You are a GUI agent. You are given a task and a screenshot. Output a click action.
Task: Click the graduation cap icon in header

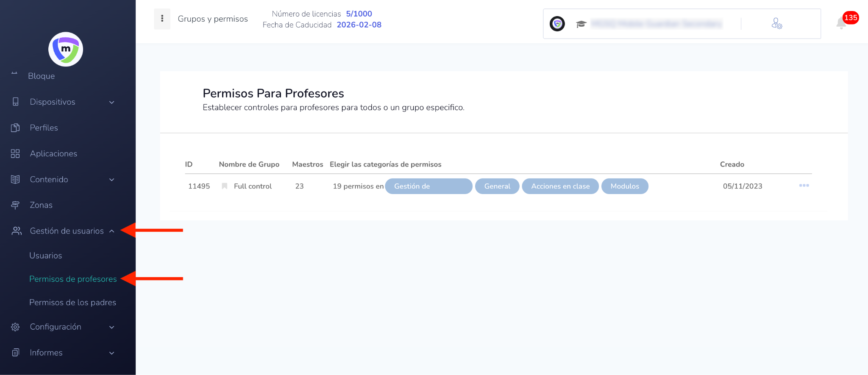point(581,24)
